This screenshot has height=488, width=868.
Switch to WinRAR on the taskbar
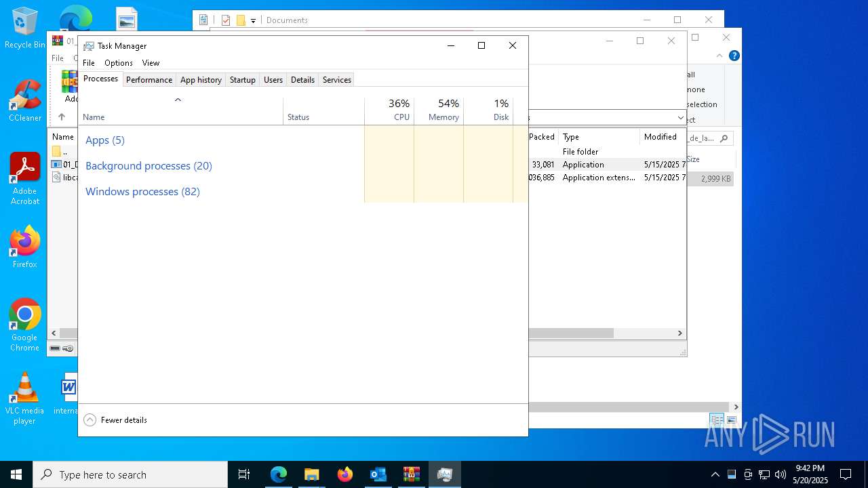(411, 474)
